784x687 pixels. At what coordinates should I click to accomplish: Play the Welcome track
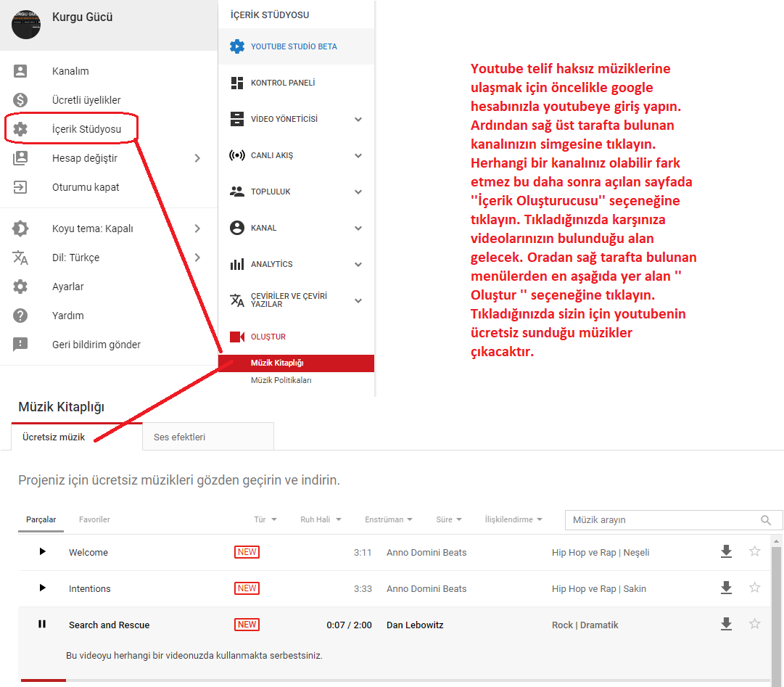tap(43, 551)
